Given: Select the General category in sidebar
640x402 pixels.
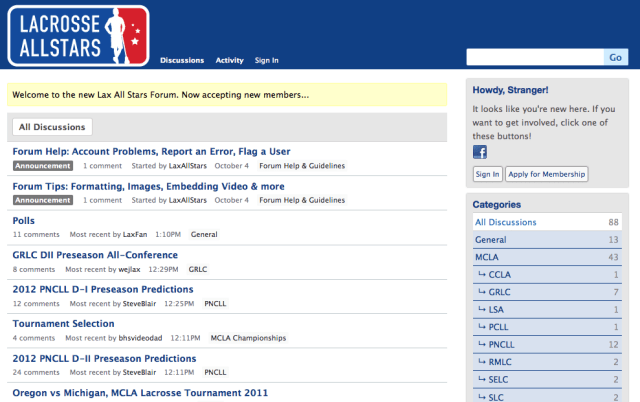Looking at the screenshot, I should [547, 240].
